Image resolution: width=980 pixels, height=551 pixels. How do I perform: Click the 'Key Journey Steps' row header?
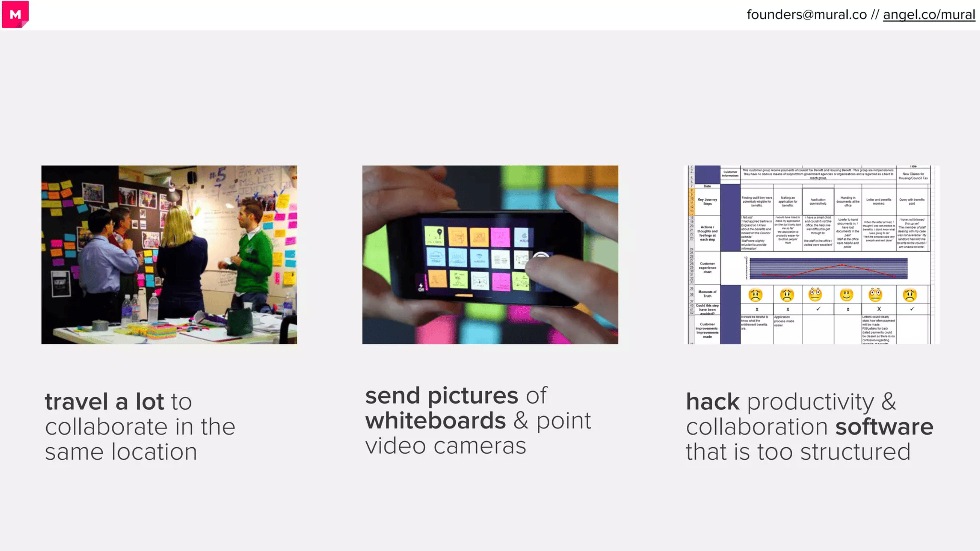707,201
